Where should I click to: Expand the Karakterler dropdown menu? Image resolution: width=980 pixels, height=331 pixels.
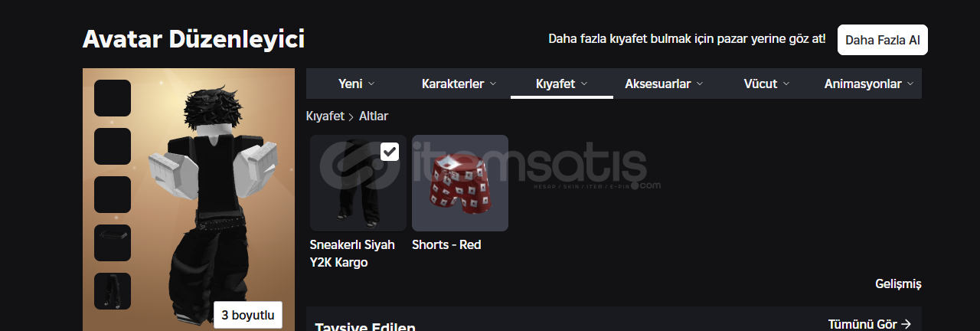click(x=459, y=84)
